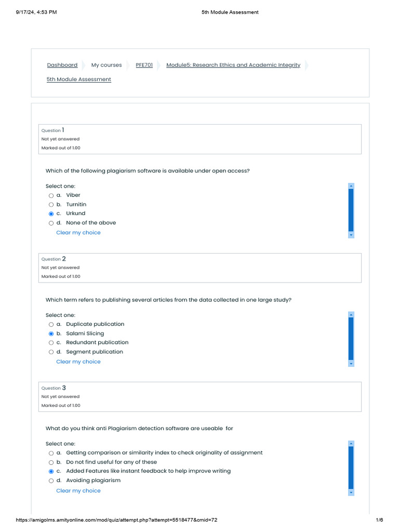Click scroll-up arrow in Question 3 answer box

click(x=351, y=444)
